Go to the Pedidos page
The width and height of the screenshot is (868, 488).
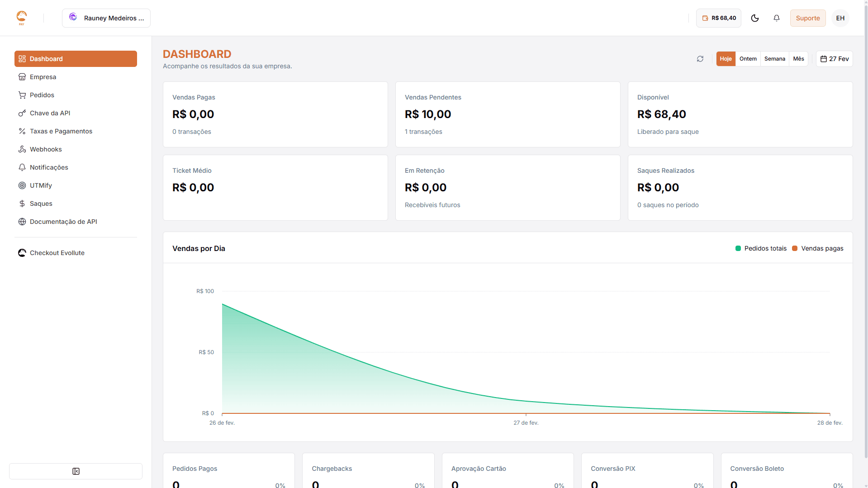(76, 95)
